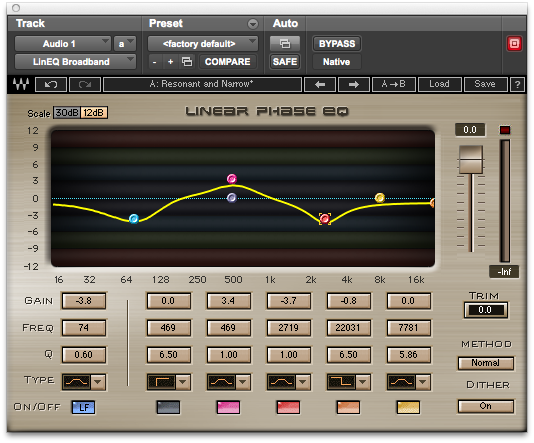
Task: Go to previous preset with left arrow
Action: [320, 84]
